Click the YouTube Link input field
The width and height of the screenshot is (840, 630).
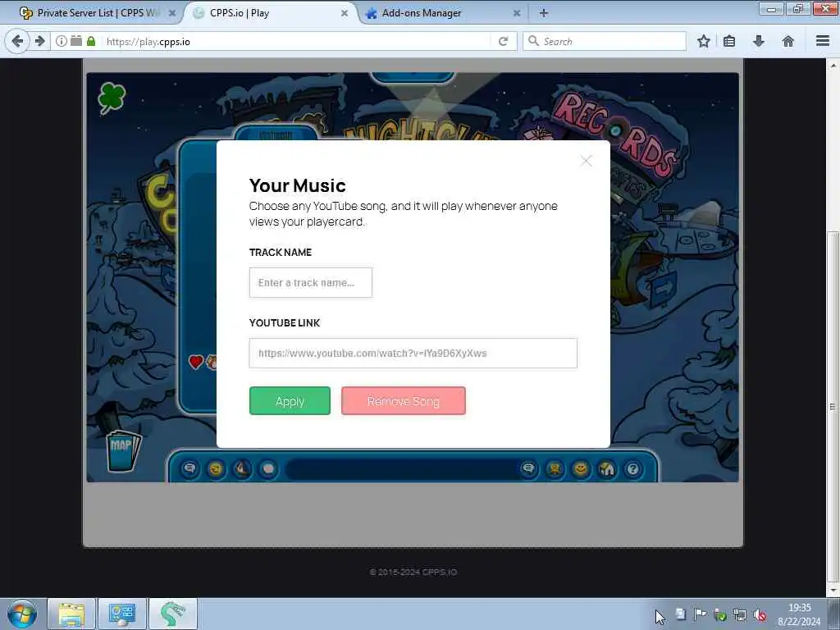(413, 353)
